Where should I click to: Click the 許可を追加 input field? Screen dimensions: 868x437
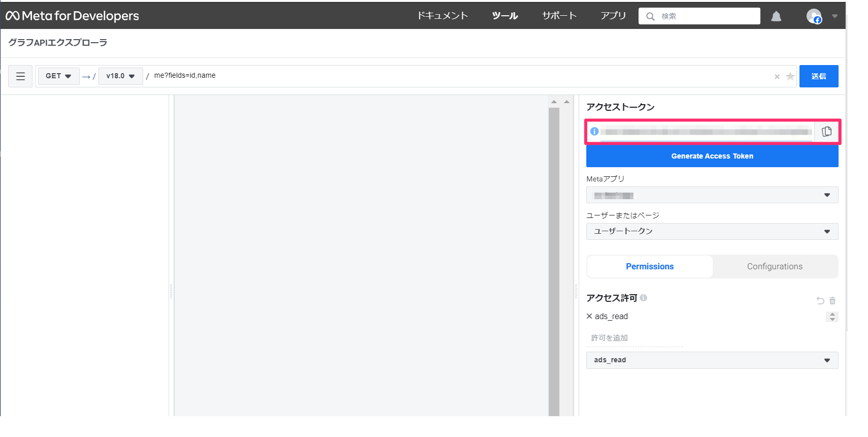coord(635,338)
